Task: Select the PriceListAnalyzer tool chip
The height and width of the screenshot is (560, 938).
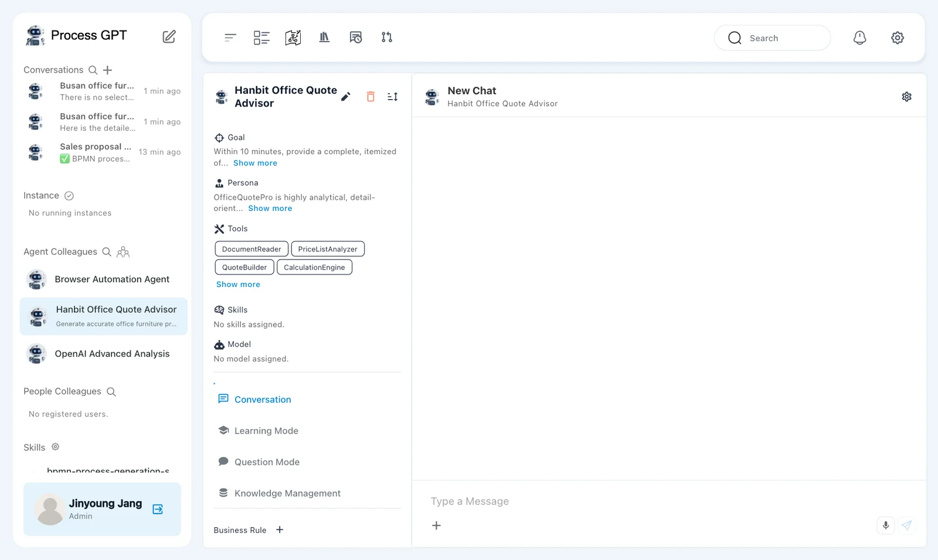Action: coord(328,249)
